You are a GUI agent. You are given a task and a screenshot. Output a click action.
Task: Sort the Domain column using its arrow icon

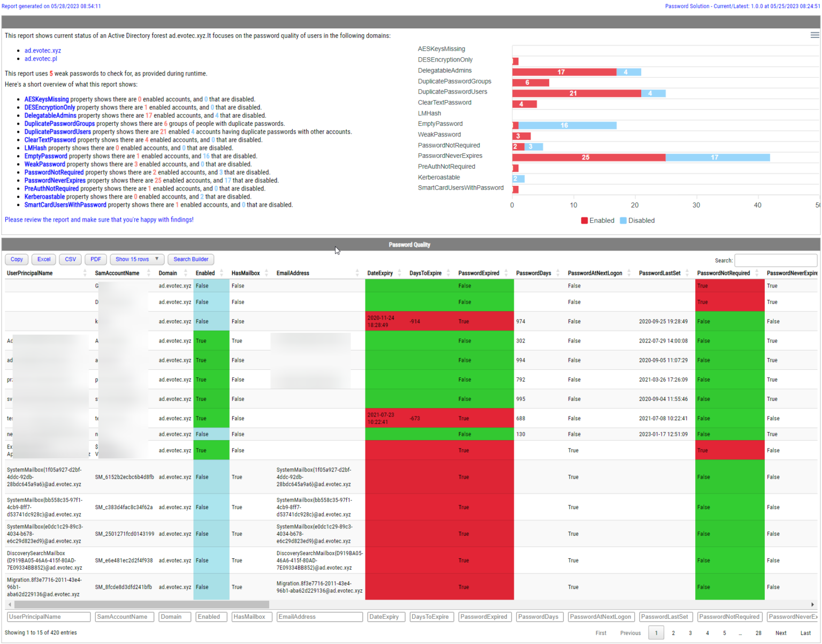coord(186,272)
